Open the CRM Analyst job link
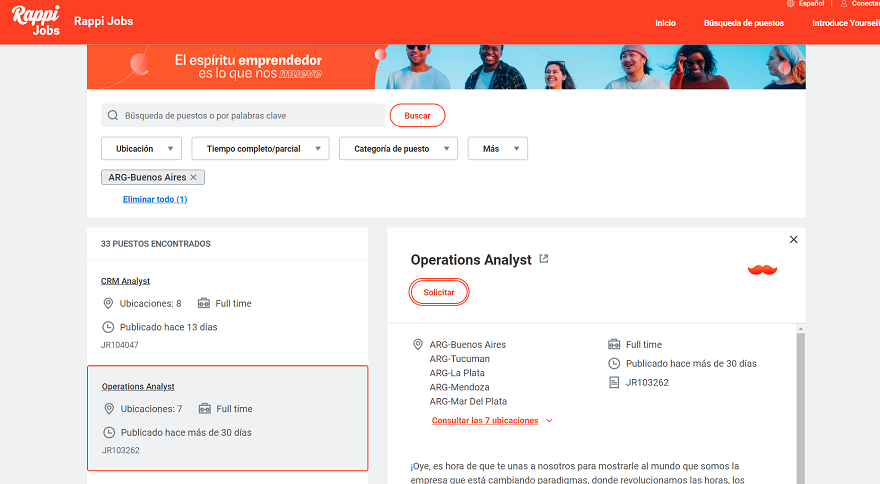 125,281
